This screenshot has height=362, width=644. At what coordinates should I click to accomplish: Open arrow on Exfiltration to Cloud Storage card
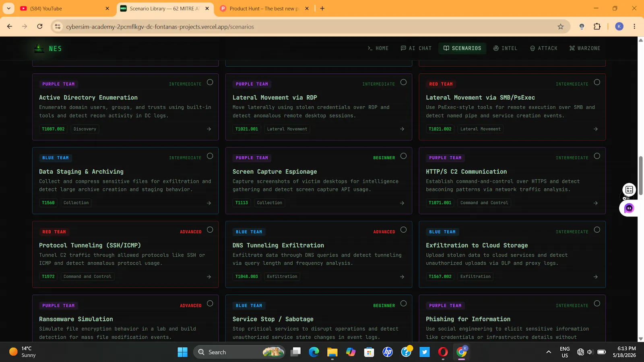click(596, 277)
